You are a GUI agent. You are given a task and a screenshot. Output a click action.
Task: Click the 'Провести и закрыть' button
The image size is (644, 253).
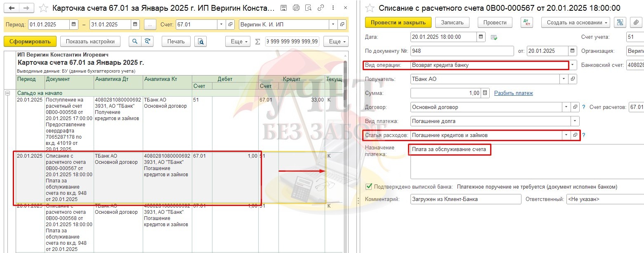tap(398, 22)
